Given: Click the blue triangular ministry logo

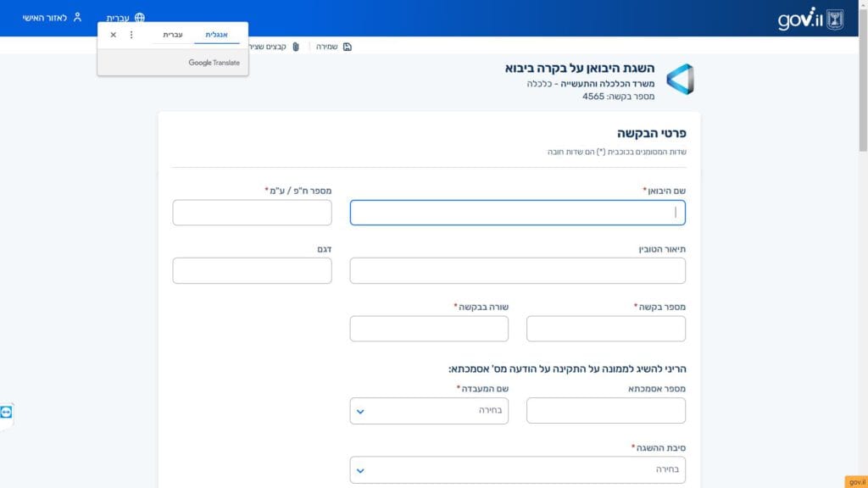Looking at the screenshot, I should (x=680, y=80).
